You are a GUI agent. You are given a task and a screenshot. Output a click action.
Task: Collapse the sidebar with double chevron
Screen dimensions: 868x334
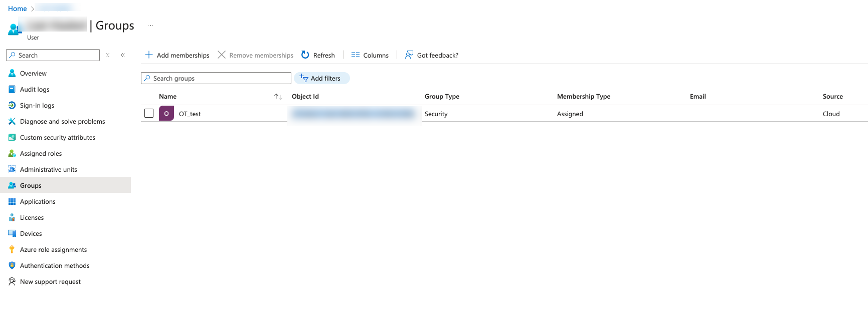[123, 55]
